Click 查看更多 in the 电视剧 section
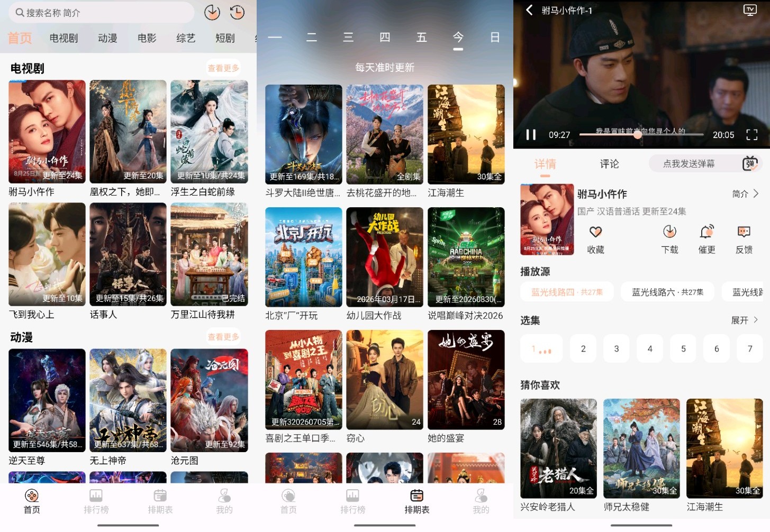The width and height of the screenshot is (770, 532). click(223, 68)
